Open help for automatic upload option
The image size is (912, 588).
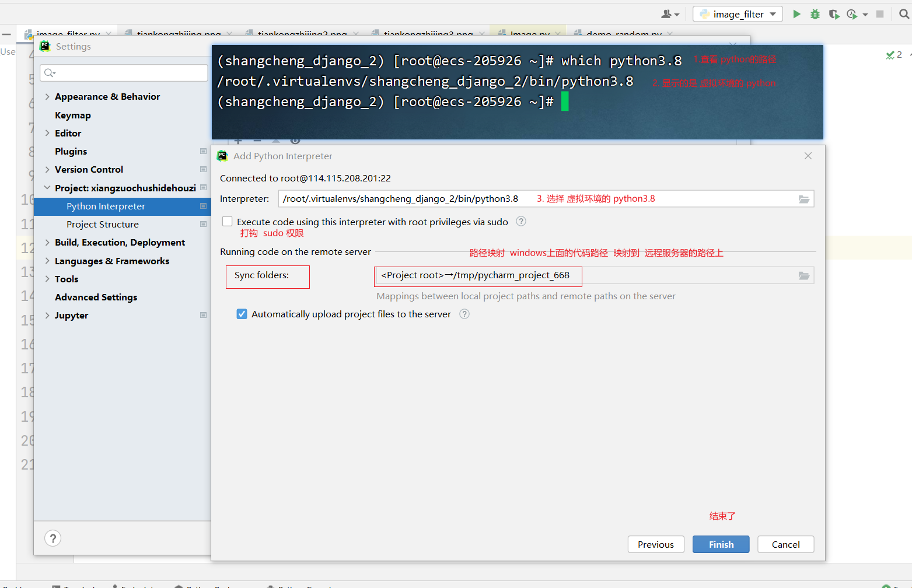464,314
